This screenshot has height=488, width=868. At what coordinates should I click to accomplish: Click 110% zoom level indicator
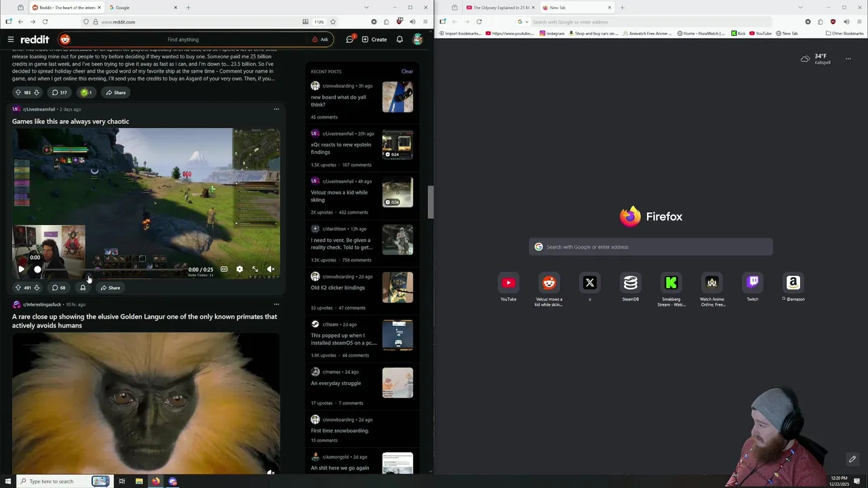click(x=319, y=22)
